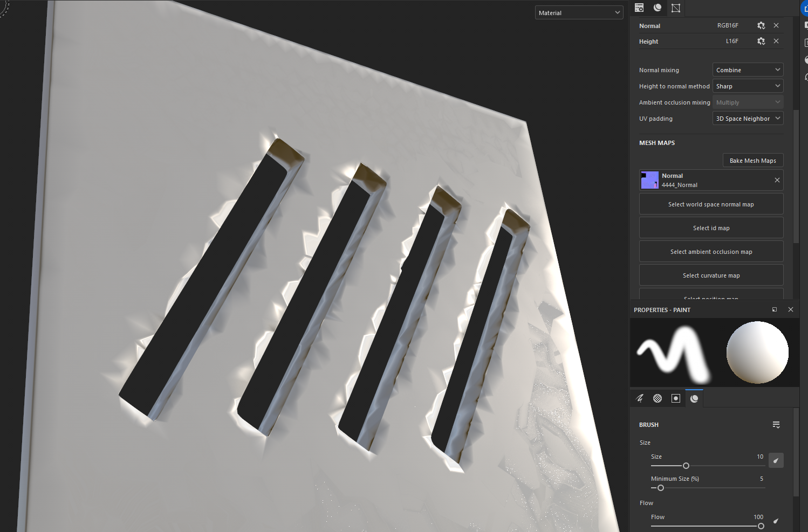Switch to the Brush properties tab

[640, 398]
